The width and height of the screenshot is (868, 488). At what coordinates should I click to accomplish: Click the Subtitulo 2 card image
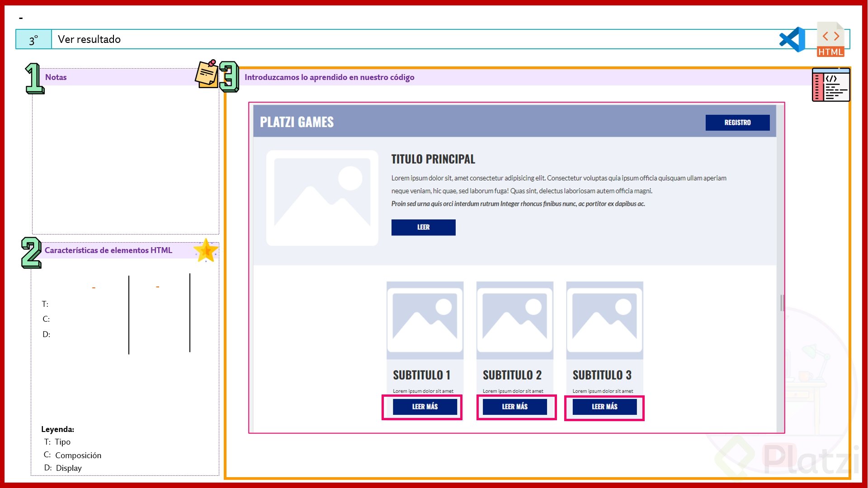pyautogui.click(x=514, y=320)
